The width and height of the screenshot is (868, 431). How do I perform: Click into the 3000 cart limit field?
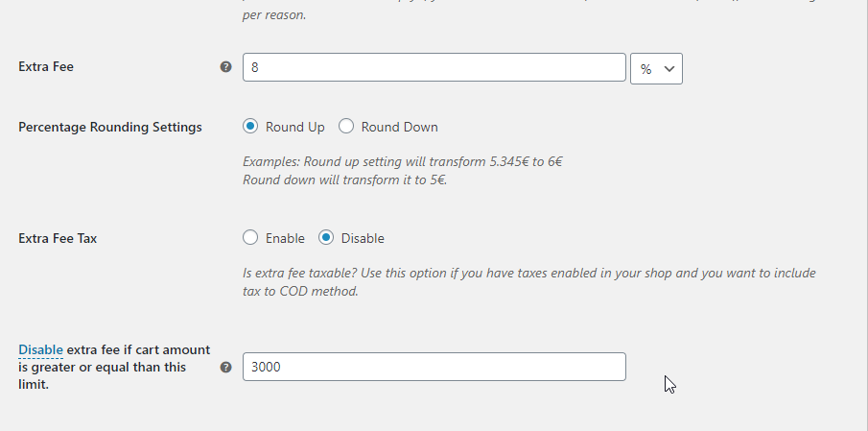coord(434,367)
